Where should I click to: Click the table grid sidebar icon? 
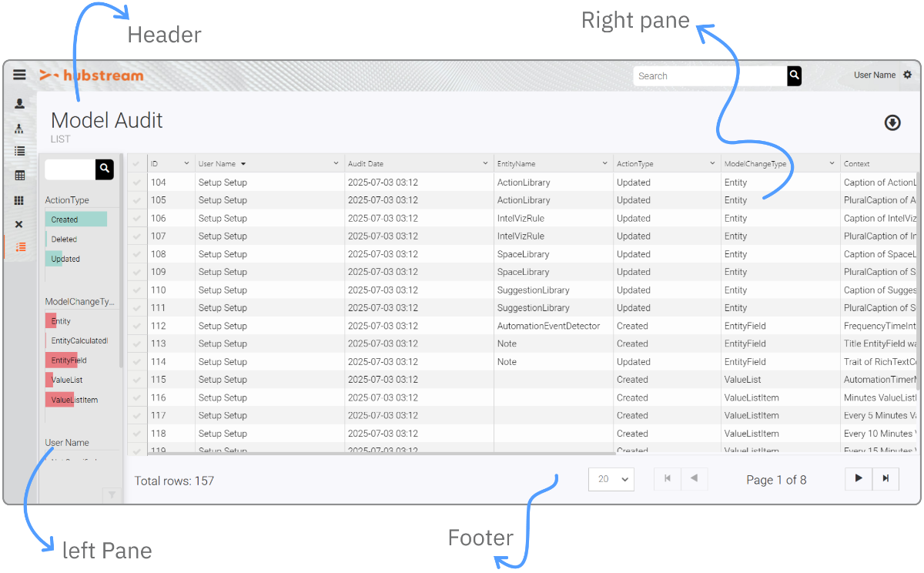tap(19, 176)
